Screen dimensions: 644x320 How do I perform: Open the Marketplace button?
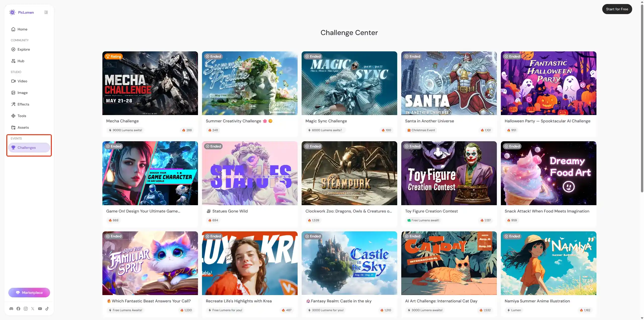pos(29,293)
